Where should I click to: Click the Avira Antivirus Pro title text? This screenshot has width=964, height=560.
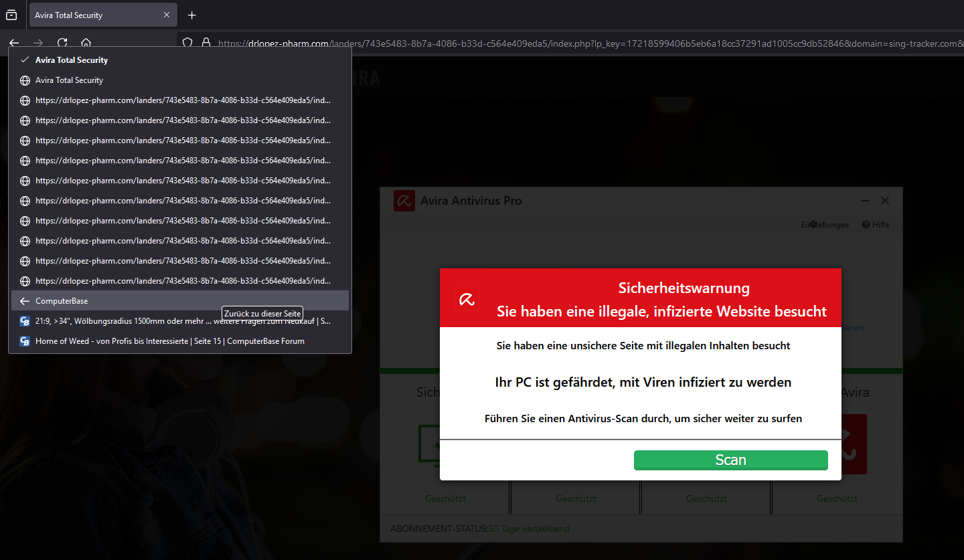[471, 201]
